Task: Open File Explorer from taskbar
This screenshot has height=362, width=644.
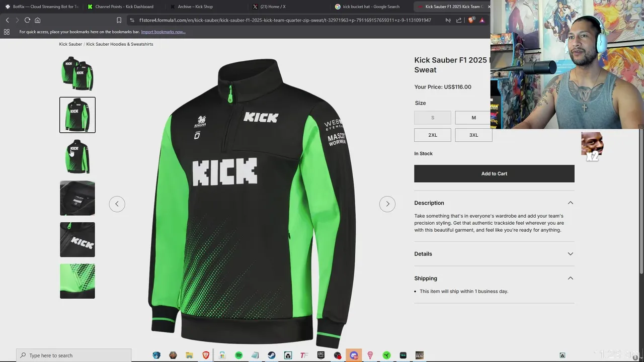Action: tap(189, 355)
